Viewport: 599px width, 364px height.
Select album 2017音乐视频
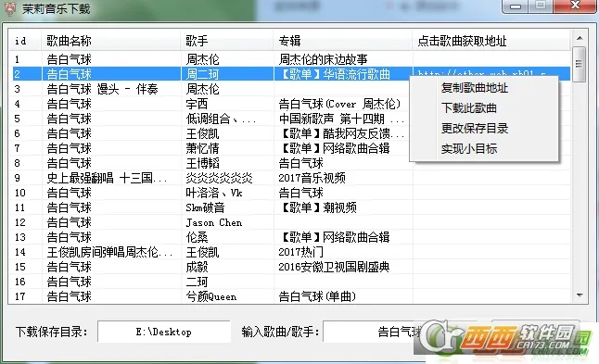[312, 178]
